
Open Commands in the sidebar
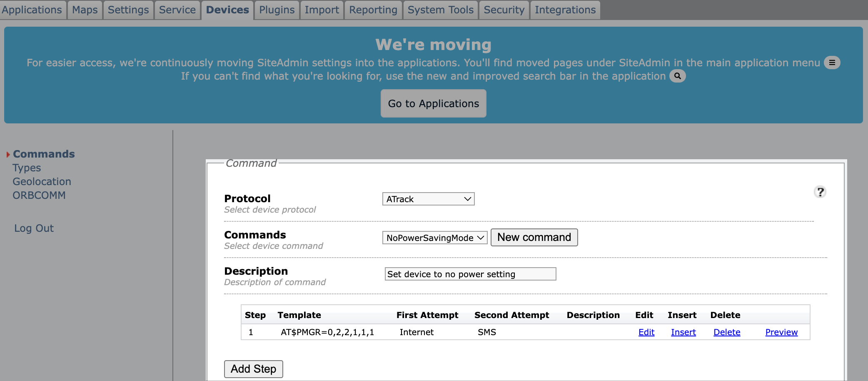tap(44, 154)
